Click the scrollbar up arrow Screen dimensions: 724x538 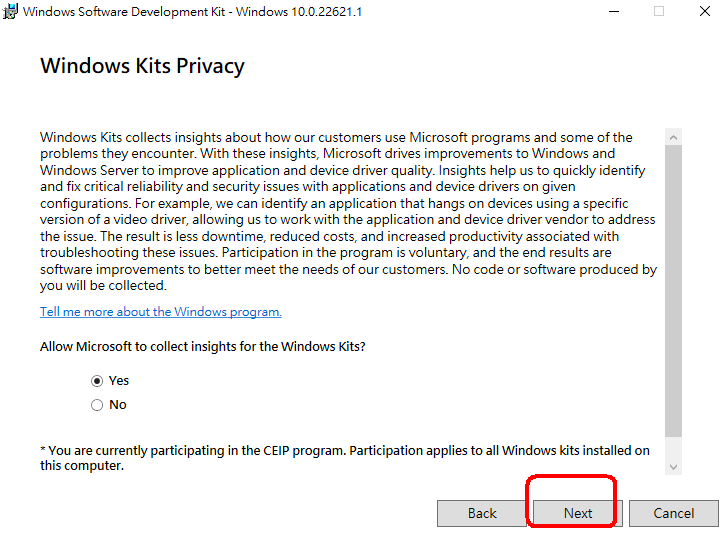click(673, 137)
